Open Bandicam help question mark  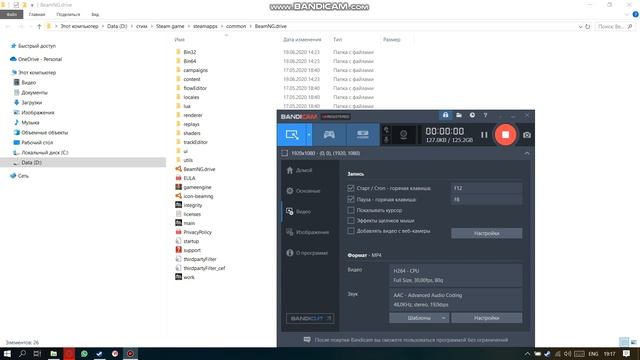click(x=485, y=116)
